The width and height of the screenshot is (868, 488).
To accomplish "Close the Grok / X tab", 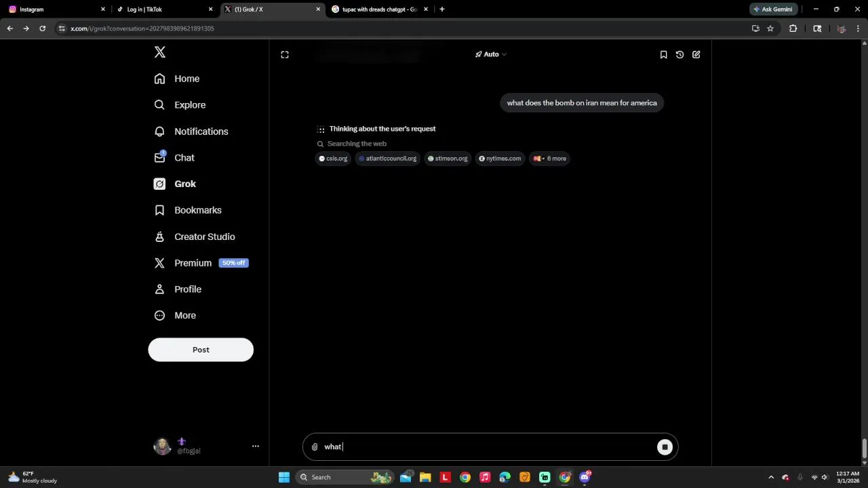I will pyautogui.click(x=318, y=9).
